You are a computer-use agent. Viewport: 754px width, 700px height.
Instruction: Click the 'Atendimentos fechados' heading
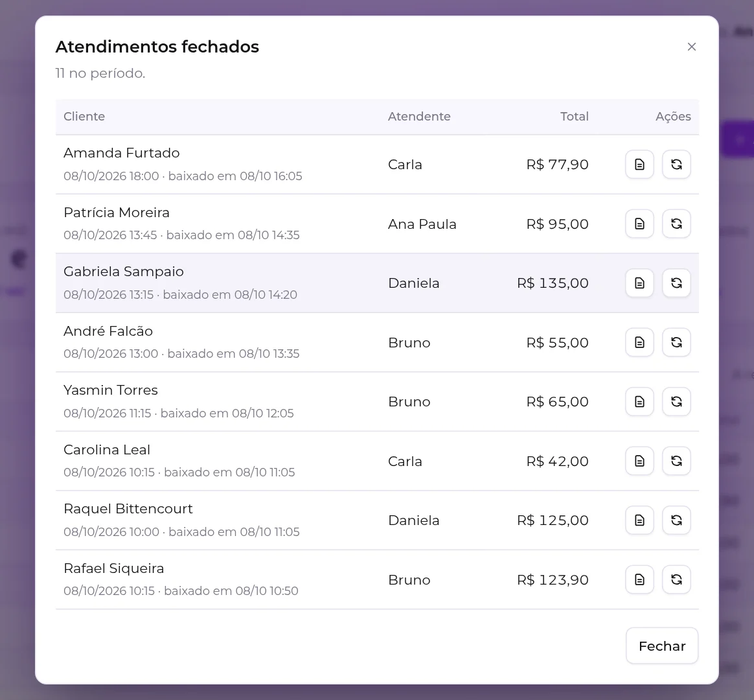pyautogui.click(x=157, y=47)
